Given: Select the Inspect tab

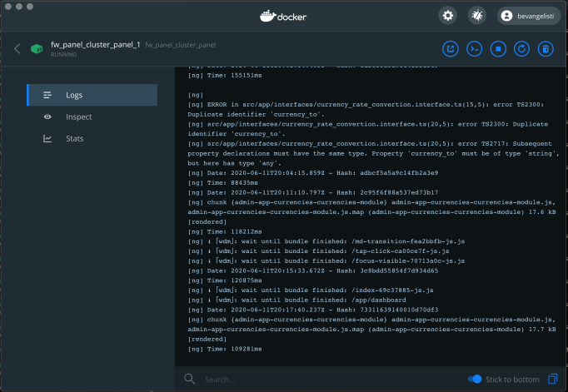Looking at the screenshot, I should tap(92, 117).
